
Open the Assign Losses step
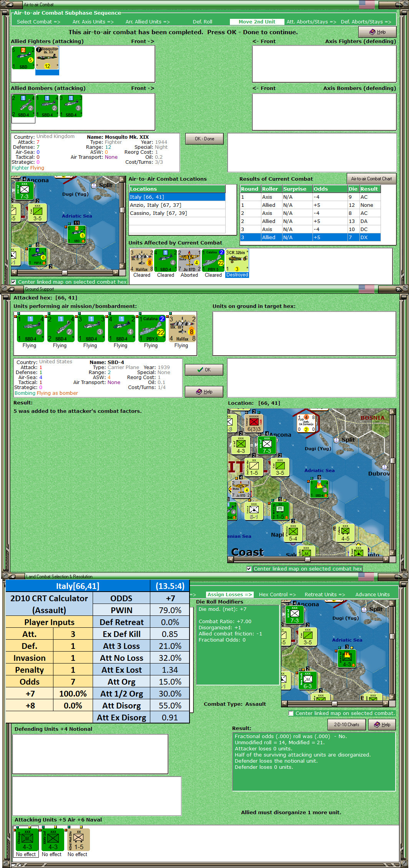tap(229, 594)
